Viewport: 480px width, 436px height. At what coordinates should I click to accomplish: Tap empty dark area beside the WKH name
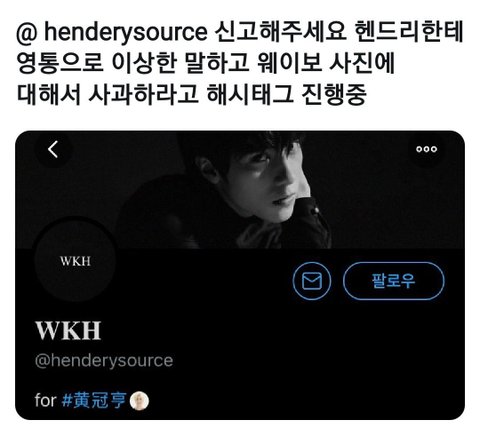pyautogui.click(x=267, y=331)
